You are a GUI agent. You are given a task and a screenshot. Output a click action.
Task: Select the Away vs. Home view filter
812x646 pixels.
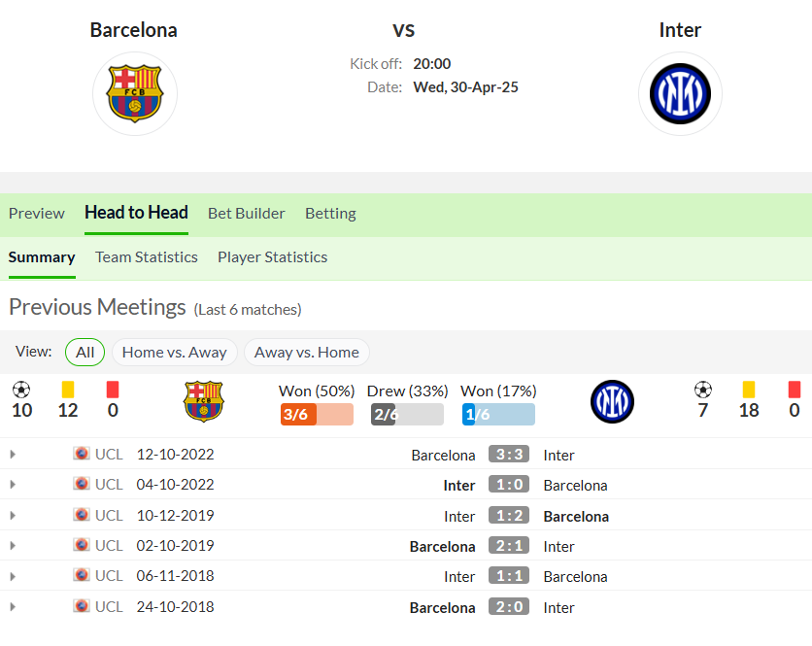tap(307, 353)
